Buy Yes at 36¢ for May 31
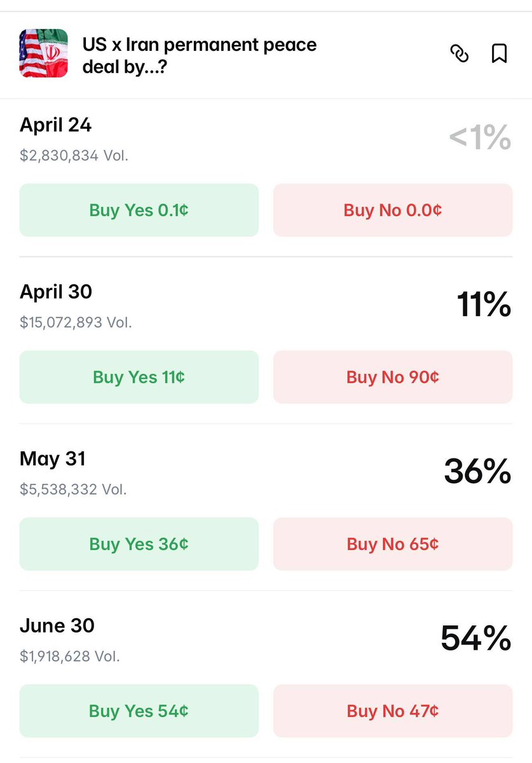Image resolution: width=532 pixels, height=763 pixels. [139, 544]
